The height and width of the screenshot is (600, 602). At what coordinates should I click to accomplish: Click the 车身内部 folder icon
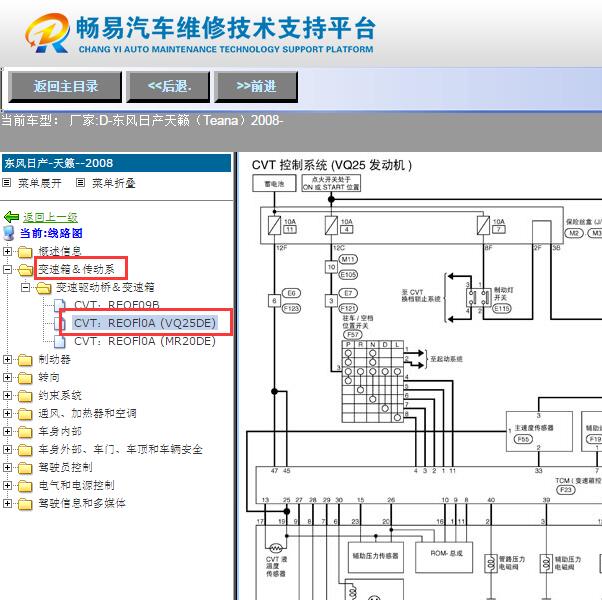(x=25, y=432)
